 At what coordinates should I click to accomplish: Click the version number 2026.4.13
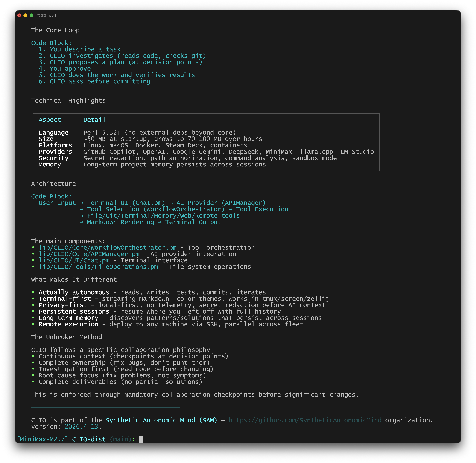click(x=81, y=426)
